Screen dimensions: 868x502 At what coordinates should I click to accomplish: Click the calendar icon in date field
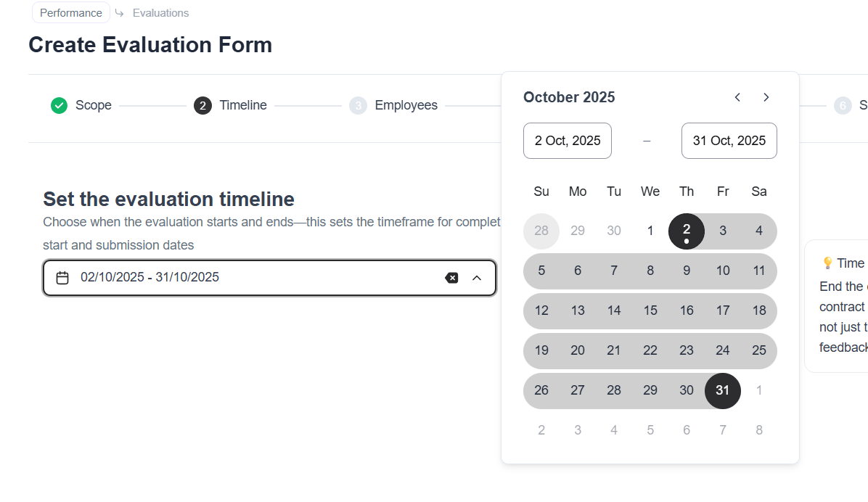tap(62, 278)
